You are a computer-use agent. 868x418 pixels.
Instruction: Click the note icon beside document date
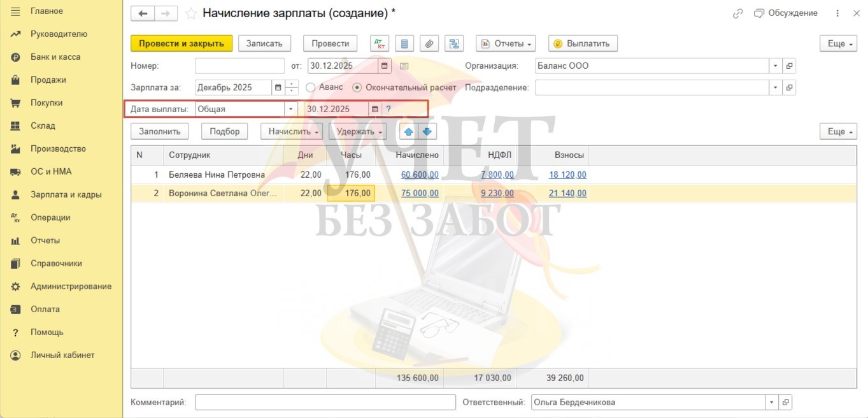click(404, 66)
